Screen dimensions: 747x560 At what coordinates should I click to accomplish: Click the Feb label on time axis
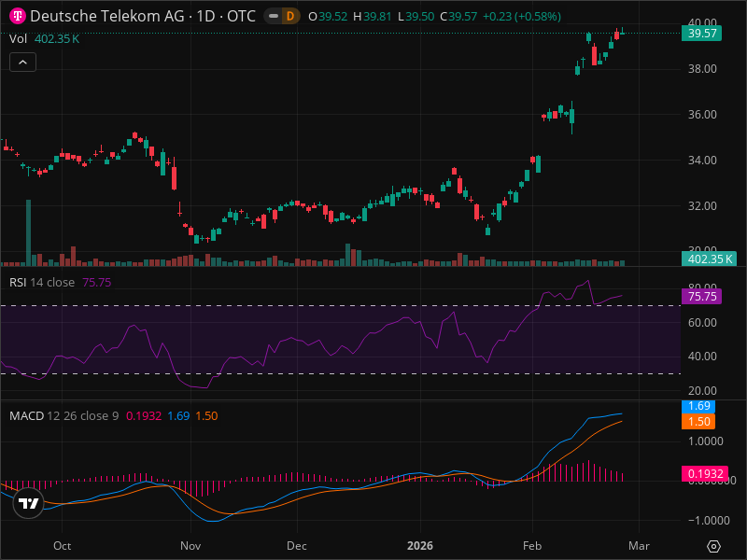click(x=532, y=546)
